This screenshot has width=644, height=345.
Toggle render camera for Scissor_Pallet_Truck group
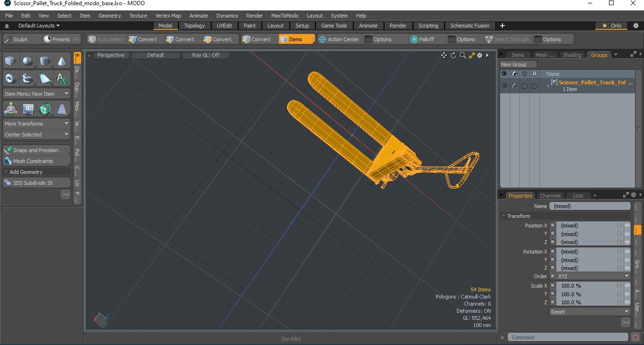514,86
